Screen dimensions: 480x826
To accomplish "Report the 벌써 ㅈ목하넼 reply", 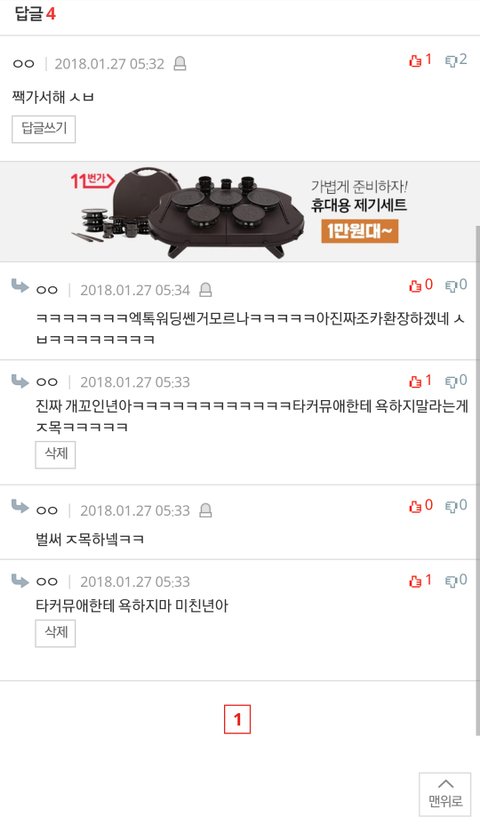I will click(x=205, y=510).
